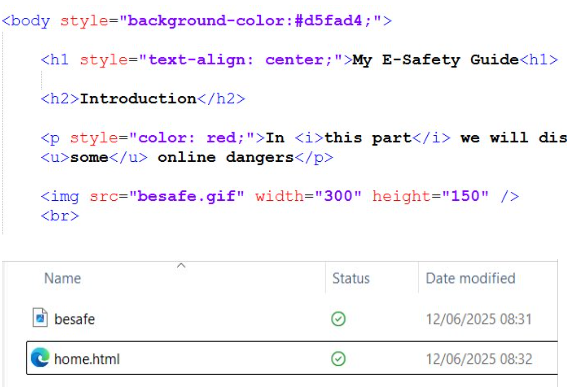The height and width of the screenshot is (387, 567).
Task: Click the br tag line in code
Action: pos(60,216)
